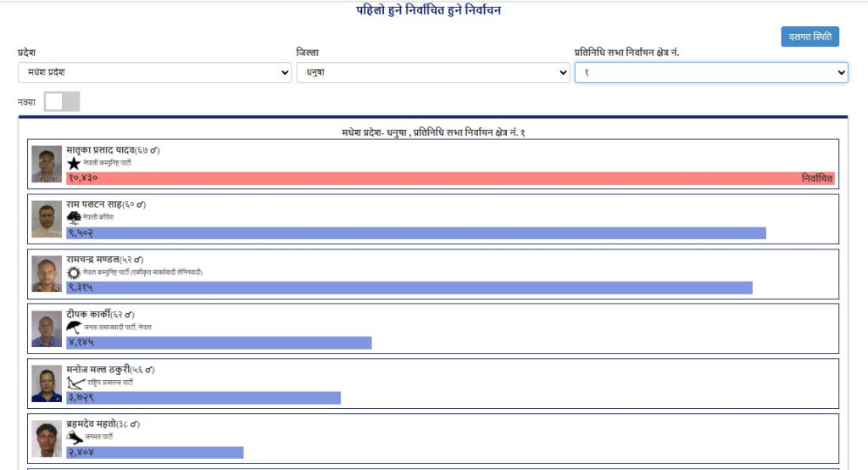Image resolution: width=868 pixels, height=470 pixels.
Task: Toggle the नक्सा (map) switch
Action: click(62, 102)
